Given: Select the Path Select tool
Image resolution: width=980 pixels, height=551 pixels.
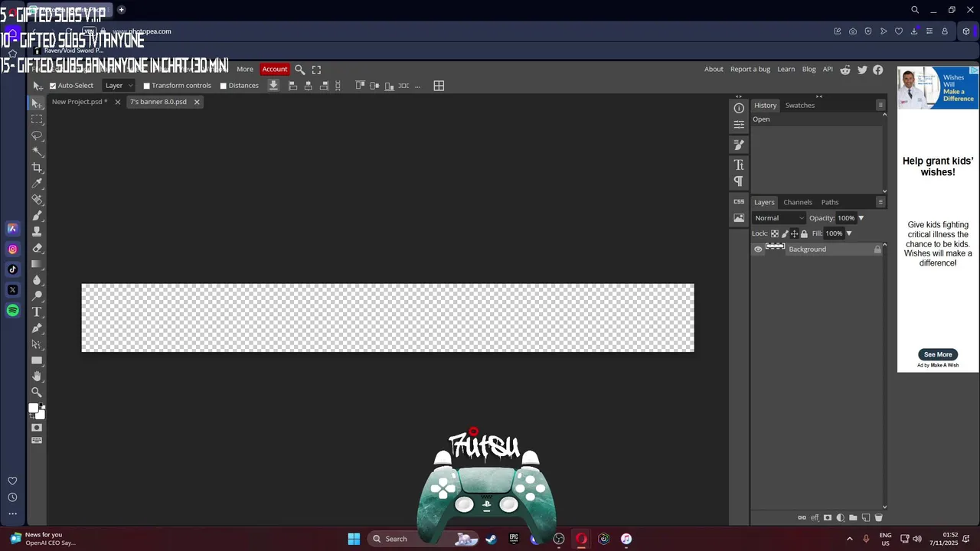Looking at the screenshot, I should click(x=37, y=344).
